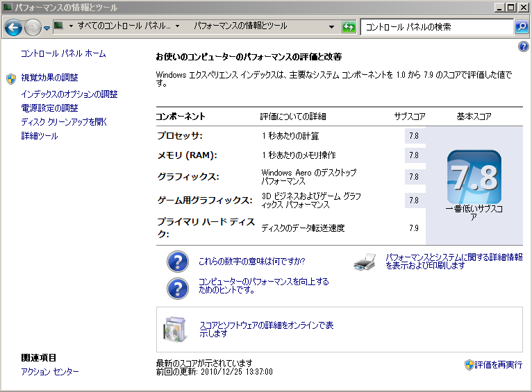Open 視覚効果の調整 link
Image resolution: width=532 pixels, height=392 pixels.
coord(49,78)
